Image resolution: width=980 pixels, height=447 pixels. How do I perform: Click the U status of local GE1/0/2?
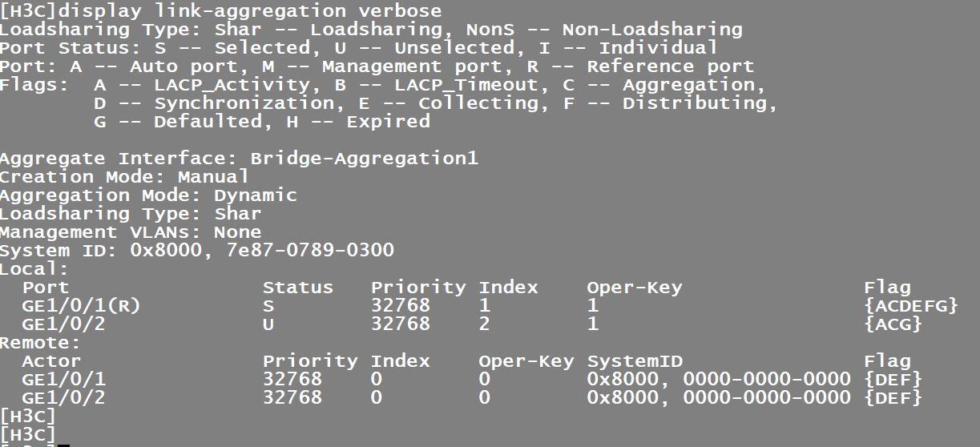[x=268, y=324]
